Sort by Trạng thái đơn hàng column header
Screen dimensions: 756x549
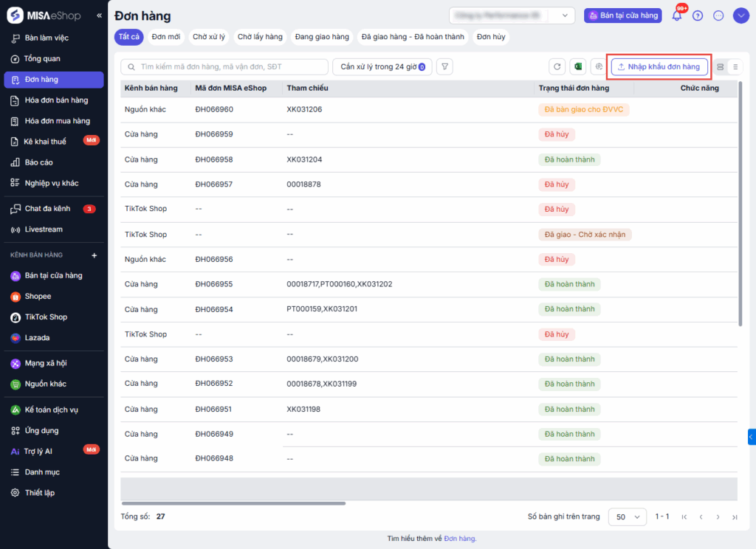(574, 89)
